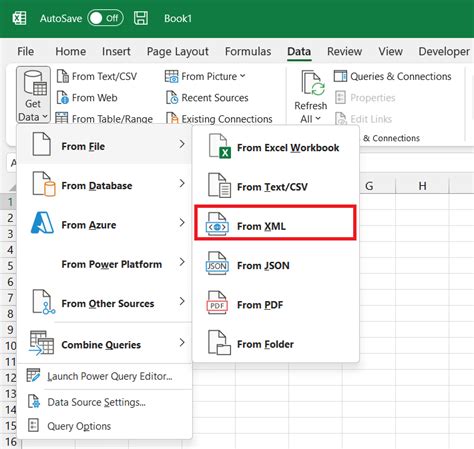Viewport: 474px width, 449px height.
Task: Click the Get Data database icon
Action: point(34,83)
